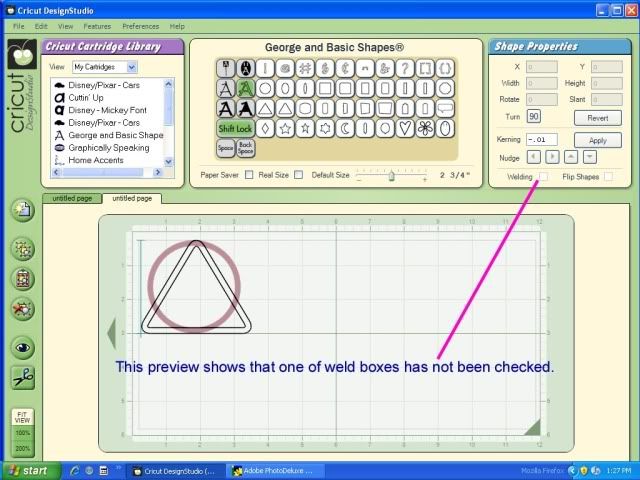Click cartridge list scroll left arrow
The height and width of the screenshot is (480, 640).
coord(56,172)
